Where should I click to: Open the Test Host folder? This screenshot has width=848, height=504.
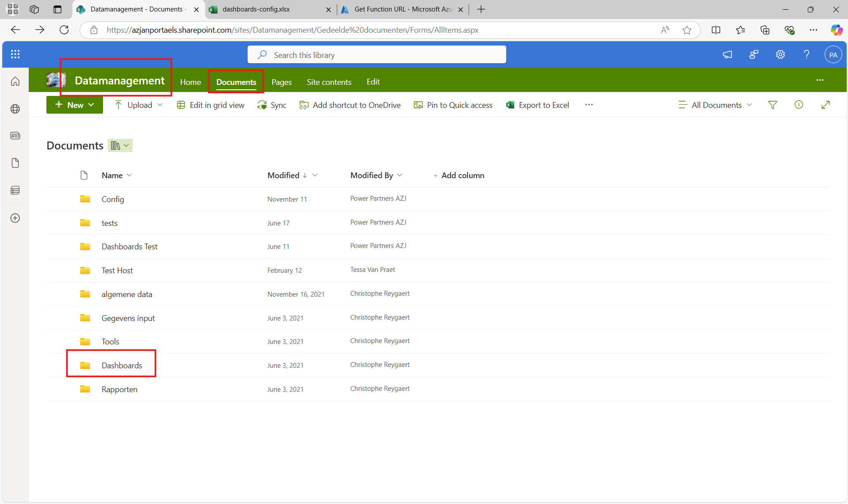pyautogui.click(x=117, y=271)
